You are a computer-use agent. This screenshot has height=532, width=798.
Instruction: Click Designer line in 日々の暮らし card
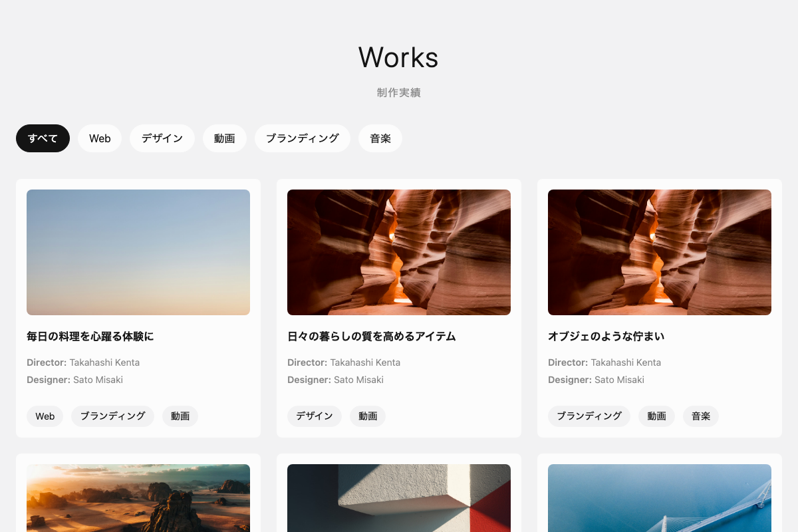coord(335,380)
